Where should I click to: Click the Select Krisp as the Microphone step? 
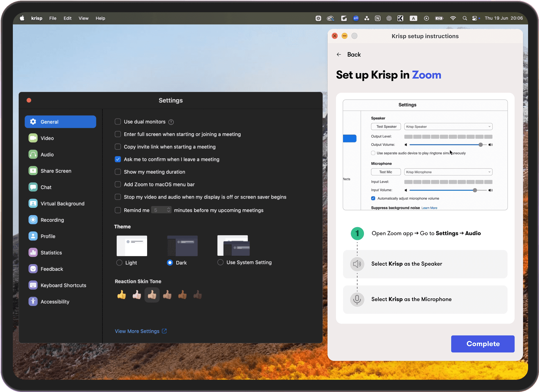(x=425, y=299)
